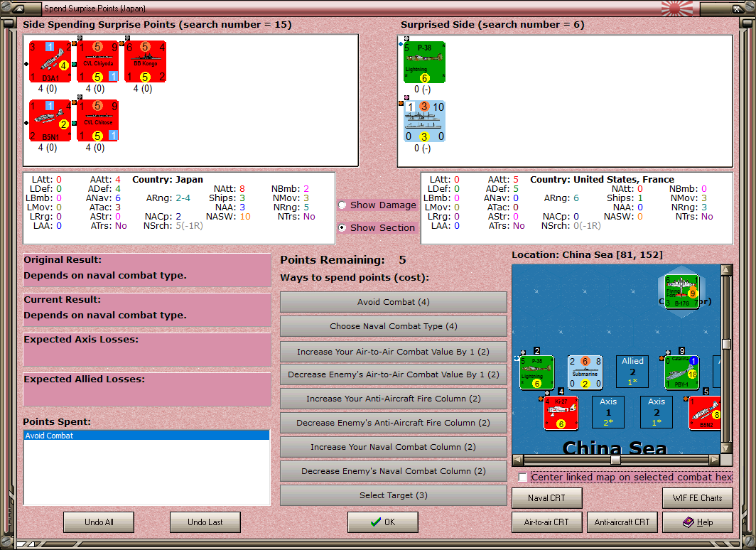Click the Points Remaining value
This screenshot has height=550, width=756.
402,260
